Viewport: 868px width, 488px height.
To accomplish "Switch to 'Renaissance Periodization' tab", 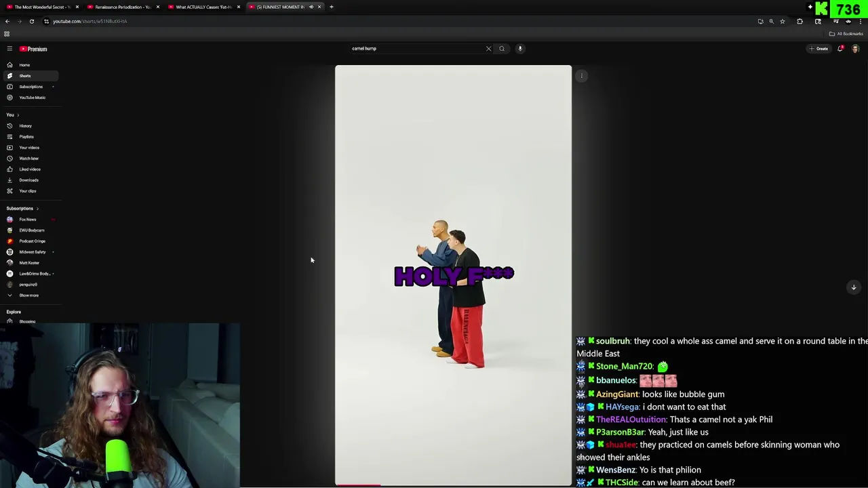I will [123, 7].
